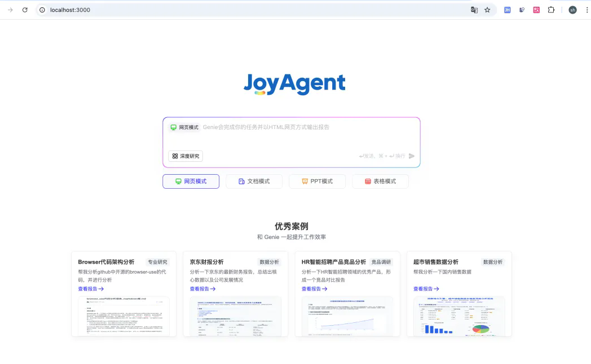Toggle the 深度研究 deep research button
The width and height of the screenshot is (591, 364).
click(186, 156)
